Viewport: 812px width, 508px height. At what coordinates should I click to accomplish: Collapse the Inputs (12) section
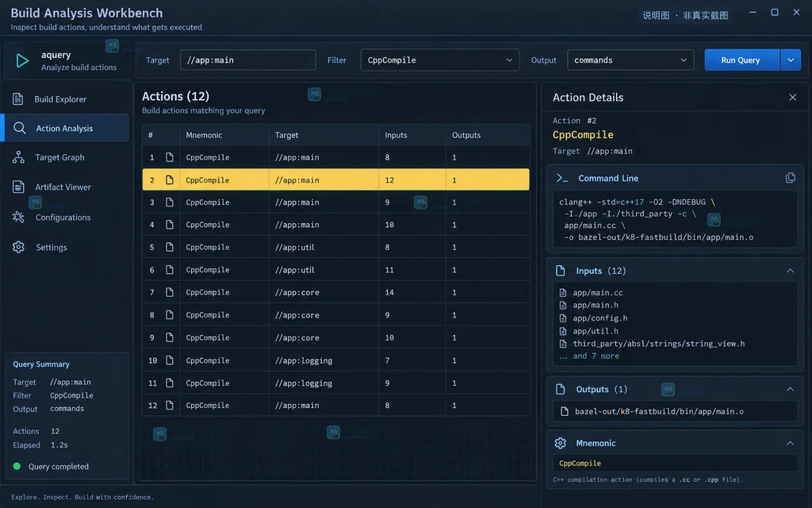pyautogui.click(x=790, y=271)
